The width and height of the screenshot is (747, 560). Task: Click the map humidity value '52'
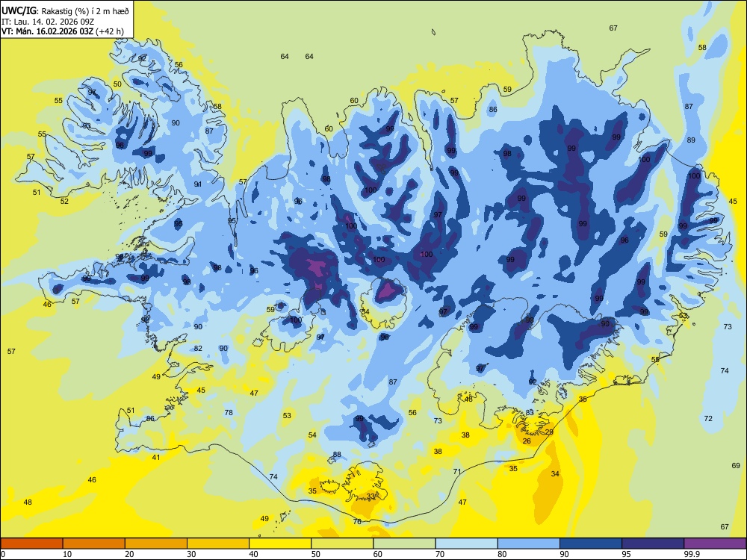(x=64, y=201)
